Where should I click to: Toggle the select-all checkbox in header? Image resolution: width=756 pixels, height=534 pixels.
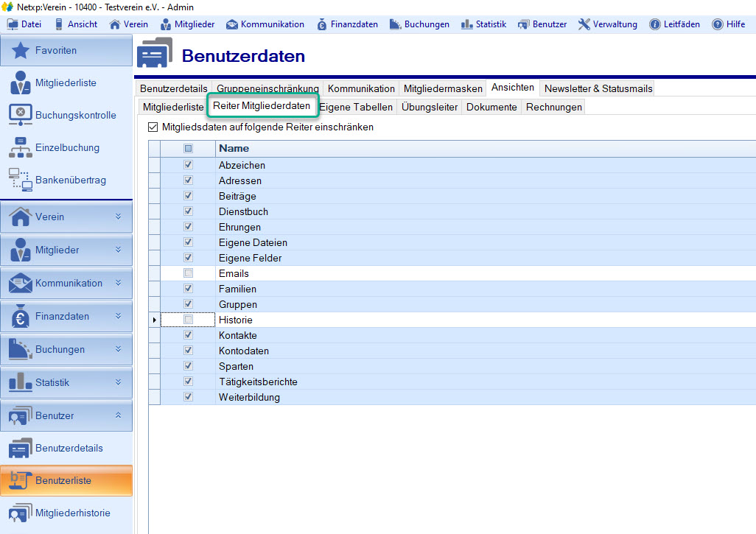pos(188,149)
